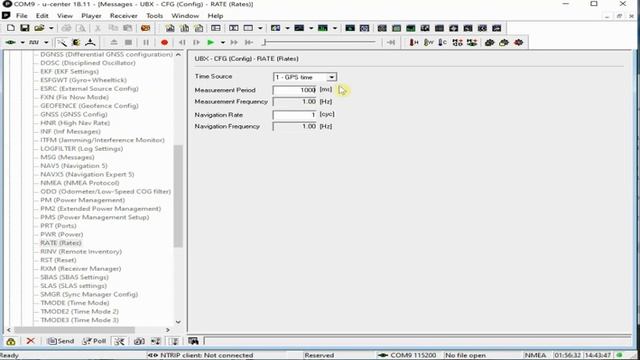Click the Poll button
Viewport: 640px width, 360px height.
tap(94, 341)
